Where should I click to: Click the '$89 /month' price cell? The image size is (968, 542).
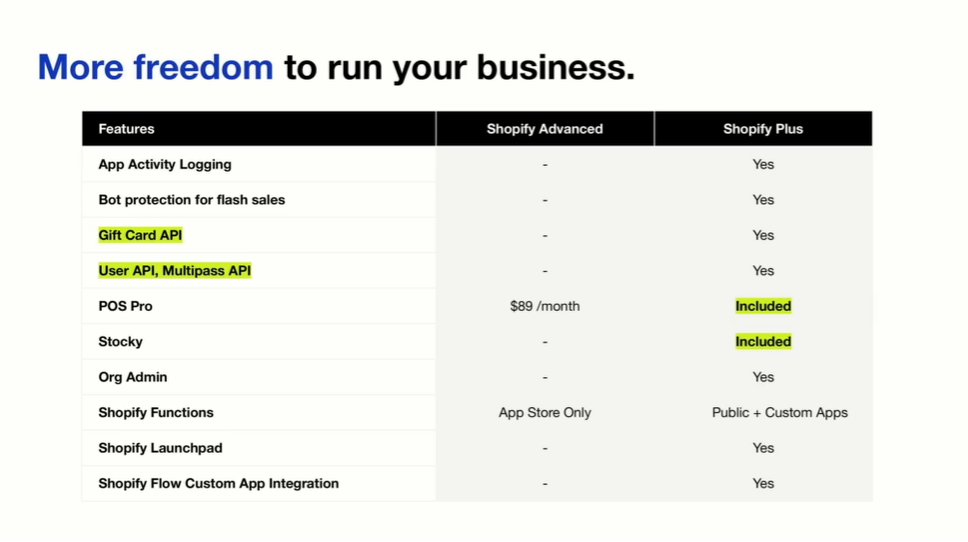click(x=544, y=306)
